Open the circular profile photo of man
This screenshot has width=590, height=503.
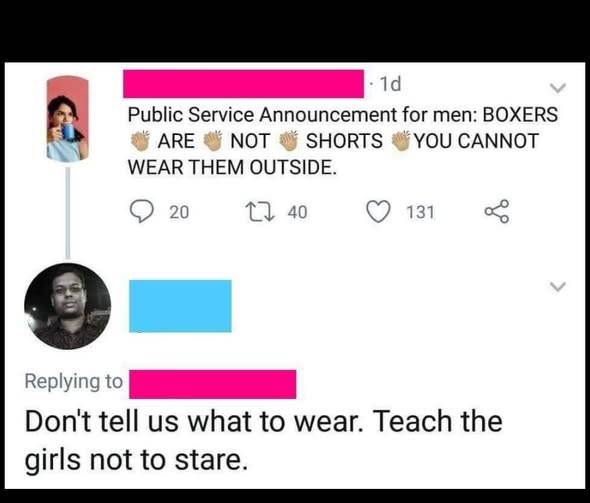coord(68,306)
